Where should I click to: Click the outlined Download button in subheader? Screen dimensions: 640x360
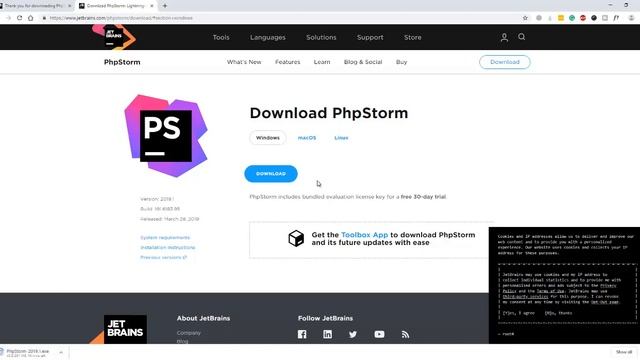click(504, 62)
